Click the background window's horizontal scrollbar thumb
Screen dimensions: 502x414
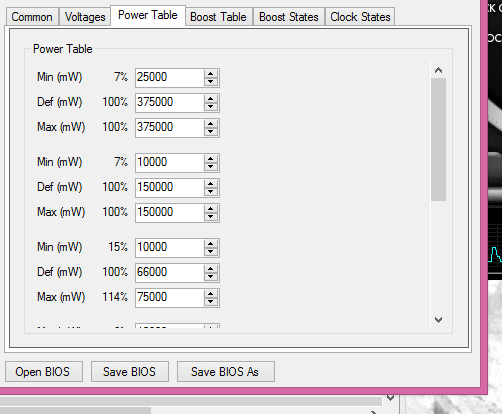pos(75,411)
